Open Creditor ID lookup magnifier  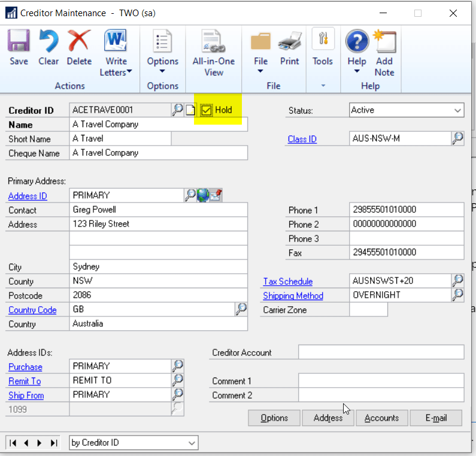click(x=178, y=110)
